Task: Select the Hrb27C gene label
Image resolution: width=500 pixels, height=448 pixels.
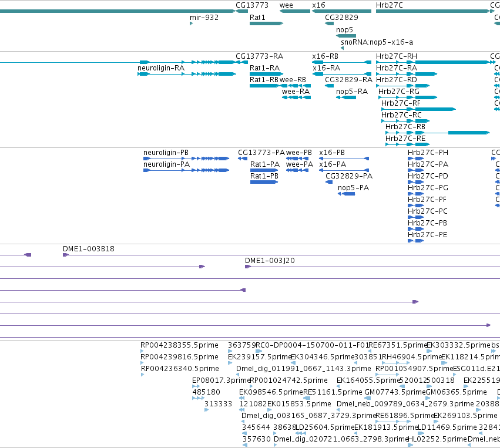Action: tap(389, 5)
